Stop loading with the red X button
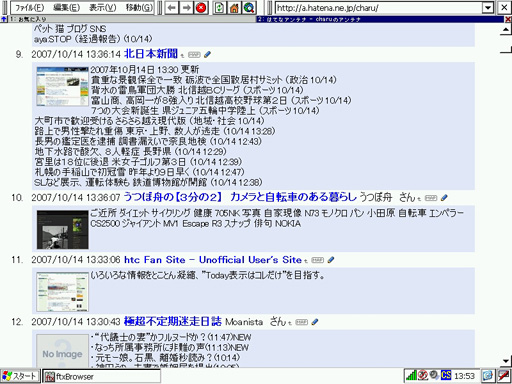Viewport: 512px width, 384px height. click(201, 7)
